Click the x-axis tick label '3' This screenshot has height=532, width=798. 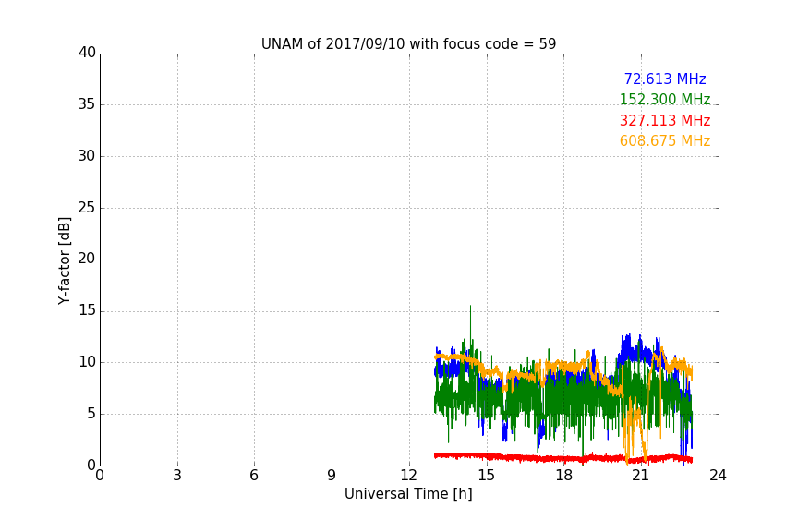pyautogui.click(x=177, y=476)
